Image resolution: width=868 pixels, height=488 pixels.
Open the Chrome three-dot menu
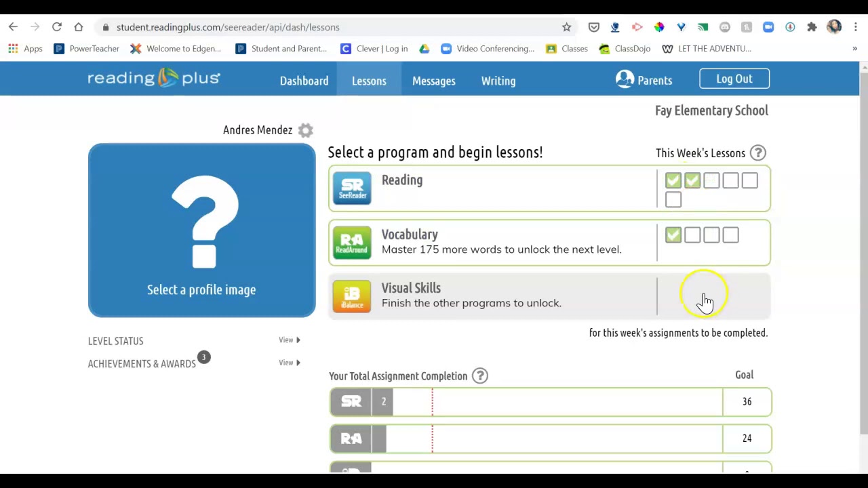[856, 27]
